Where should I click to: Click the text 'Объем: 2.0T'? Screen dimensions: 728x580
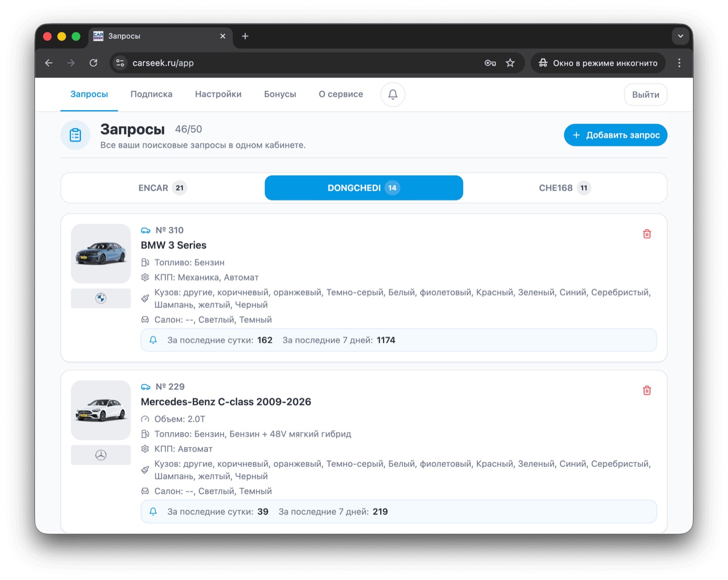pos(180,419)
